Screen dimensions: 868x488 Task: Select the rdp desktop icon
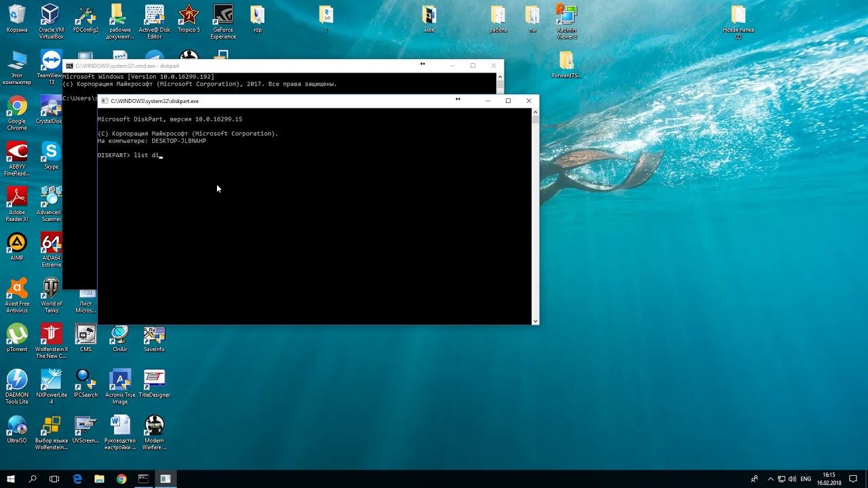pyautogui.click(x=258, y=19)
